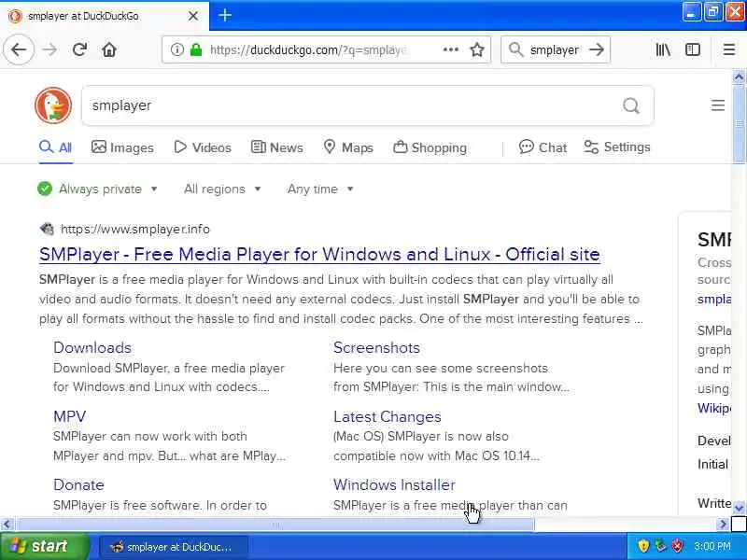Screen dimensions: 747x560
Task: Open the Windows Installer sitelink
Action: (394, 484)
